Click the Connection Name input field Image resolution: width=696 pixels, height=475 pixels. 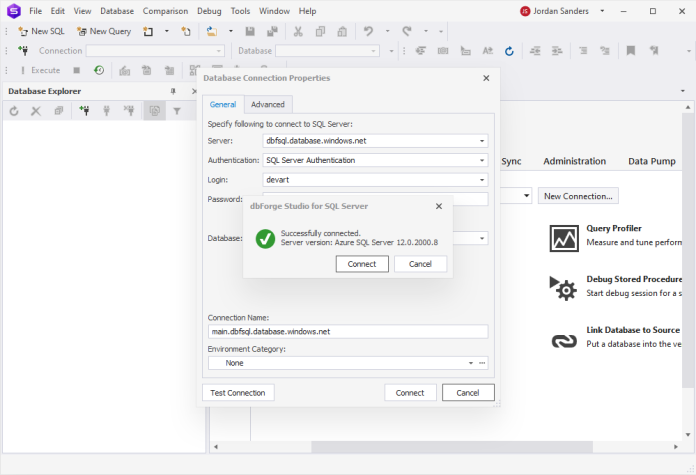point(348,332)
